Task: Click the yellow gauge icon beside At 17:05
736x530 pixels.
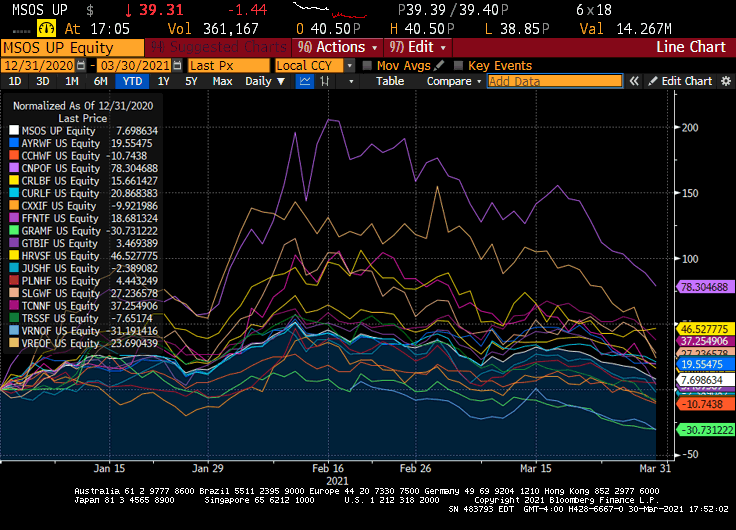Action: [46, 29]
